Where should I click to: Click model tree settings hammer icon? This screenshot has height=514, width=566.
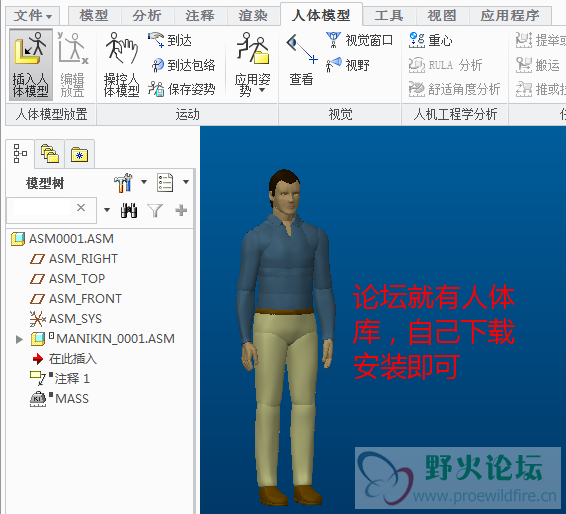coord(123,183)
